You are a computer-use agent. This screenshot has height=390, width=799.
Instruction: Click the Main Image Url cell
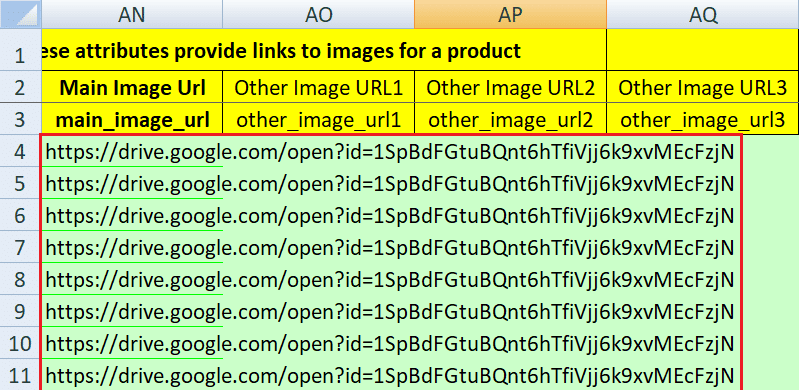131,87
